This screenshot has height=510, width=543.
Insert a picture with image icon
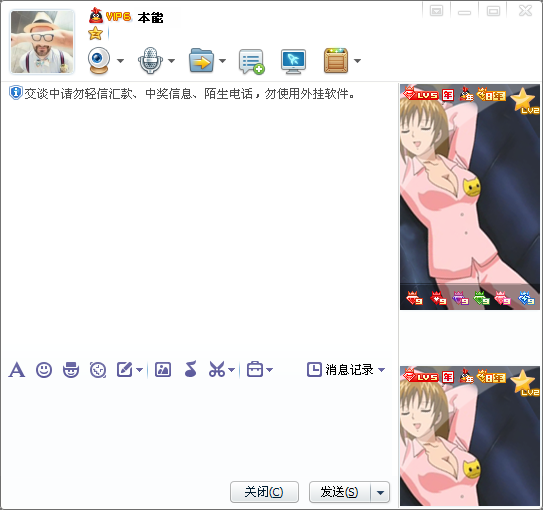point(163,370)
